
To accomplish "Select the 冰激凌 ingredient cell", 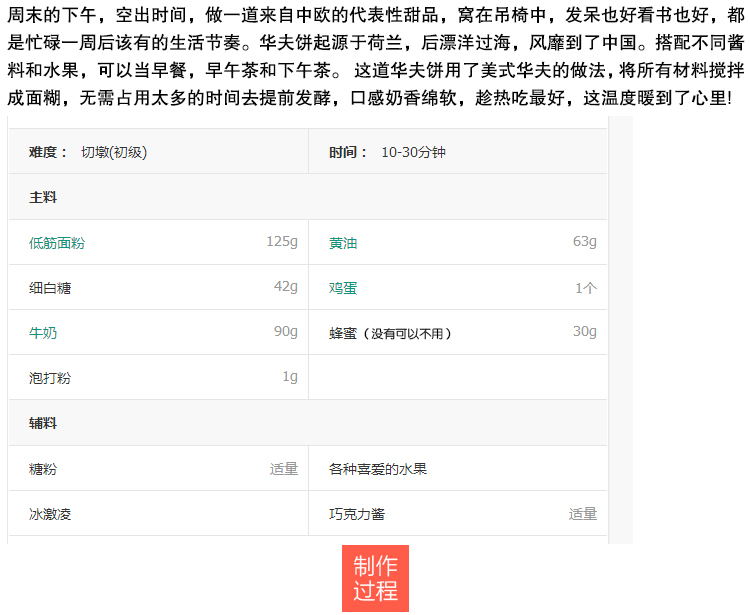I will point(158,513).
